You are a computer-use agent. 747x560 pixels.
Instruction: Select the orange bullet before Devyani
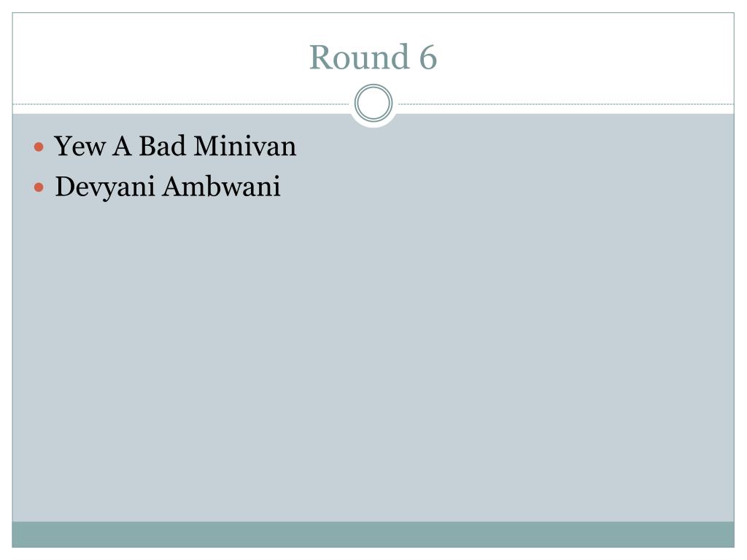tap(39, 187)
